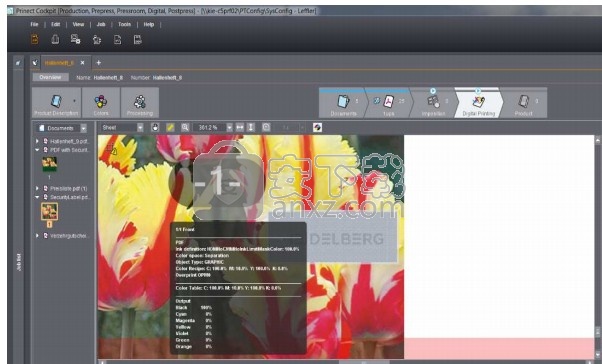Expand the Product Description dropdown arrow
The height and width of the screenshot is (364, 602).
(x=74, y=101)
